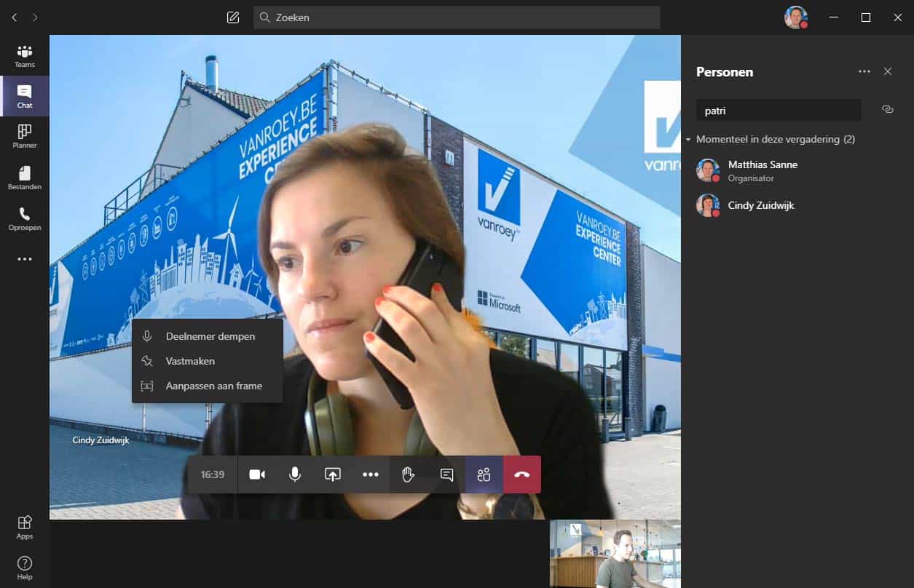Screen dimensions: 914x588
Task: Go forward with the right arrow
Action: pos(35,17)
